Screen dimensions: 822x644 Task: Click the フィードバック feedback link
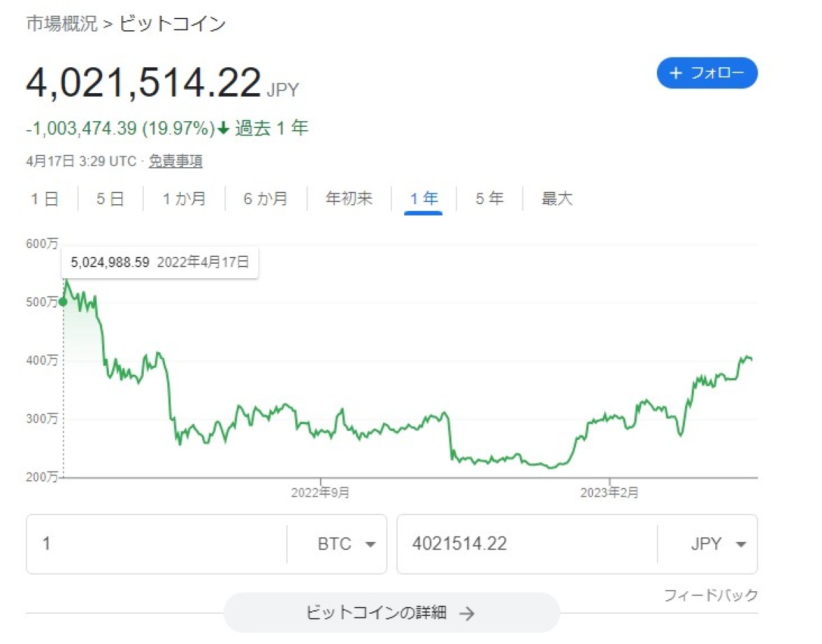(711, 595)
